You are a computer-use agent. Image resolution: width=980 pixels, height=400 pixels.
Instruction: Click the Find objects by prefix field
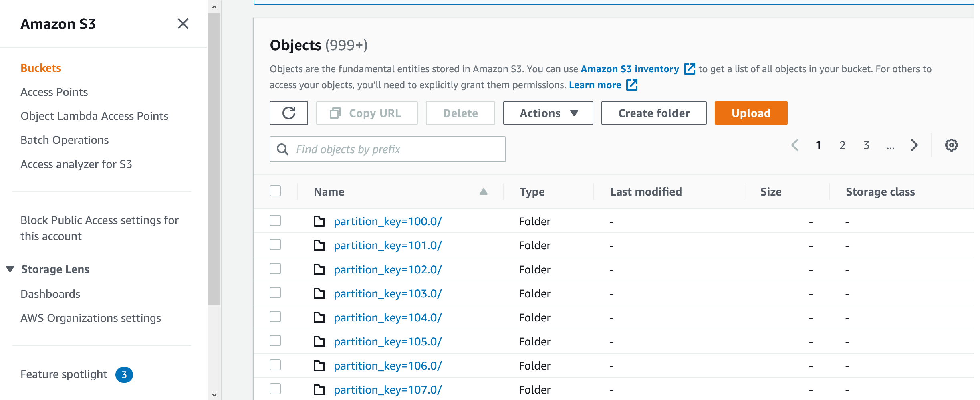pos(397,149)
